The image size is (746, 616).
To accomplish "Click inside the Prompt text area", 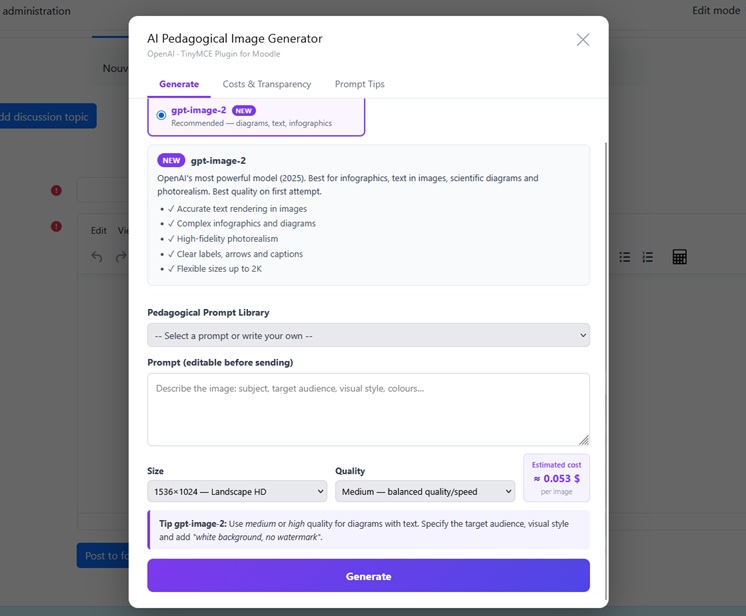I will (368, 410).
